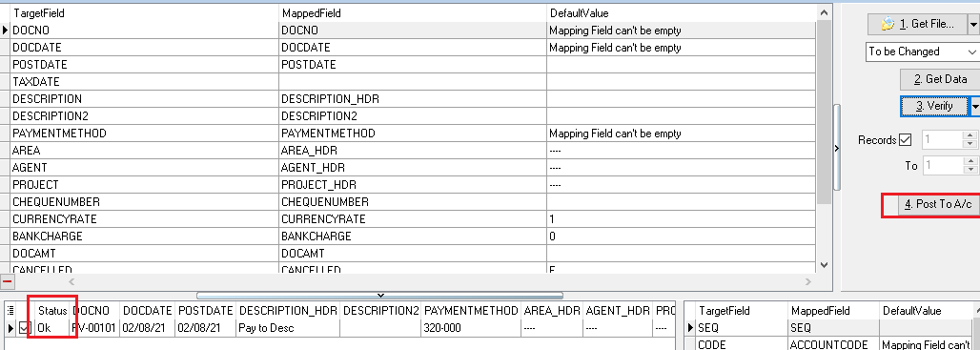Click horizontal scrollbar left arrow of mapping grid
The width and height of the screenshot is (980, 350).
point(71,282)
